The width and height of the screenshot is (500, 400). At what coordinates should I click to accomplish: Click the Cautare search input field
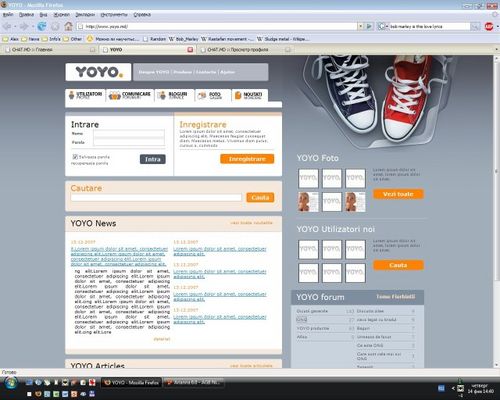coord(156,197)
